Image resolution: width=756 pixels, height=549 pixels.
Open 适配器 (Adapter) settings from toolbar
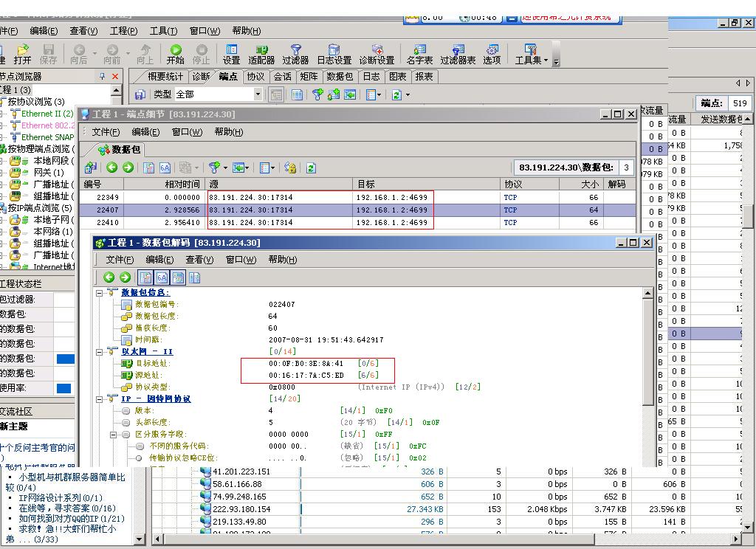(x=261, y=54)
